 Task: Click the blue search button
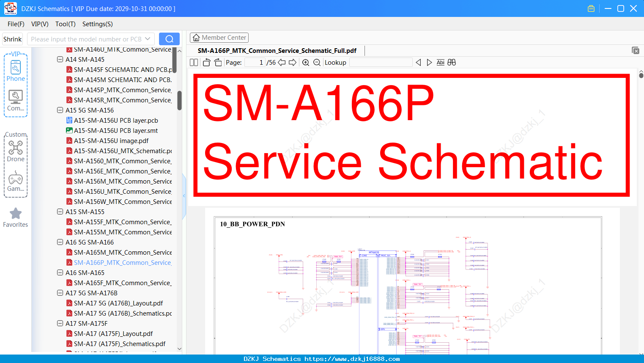tap(169, 39)
